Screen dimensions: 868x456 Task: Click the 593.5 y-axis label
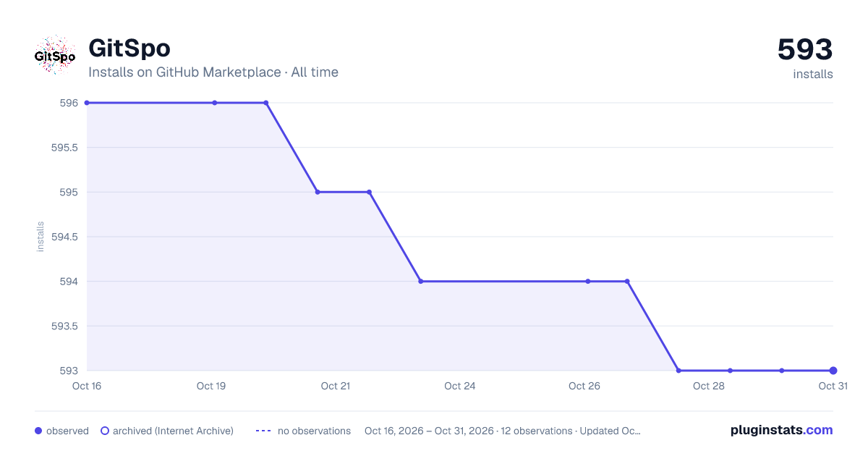tap(64, 326)
